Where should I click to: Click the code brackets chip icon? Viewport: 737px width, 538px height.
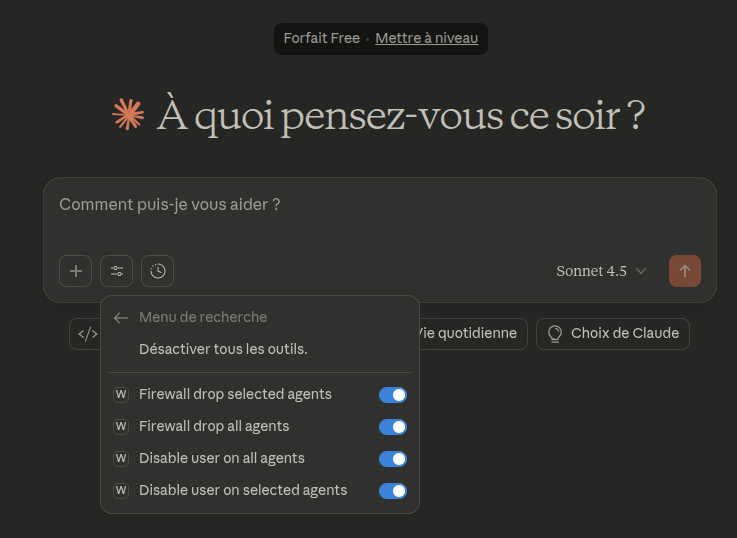87,334
